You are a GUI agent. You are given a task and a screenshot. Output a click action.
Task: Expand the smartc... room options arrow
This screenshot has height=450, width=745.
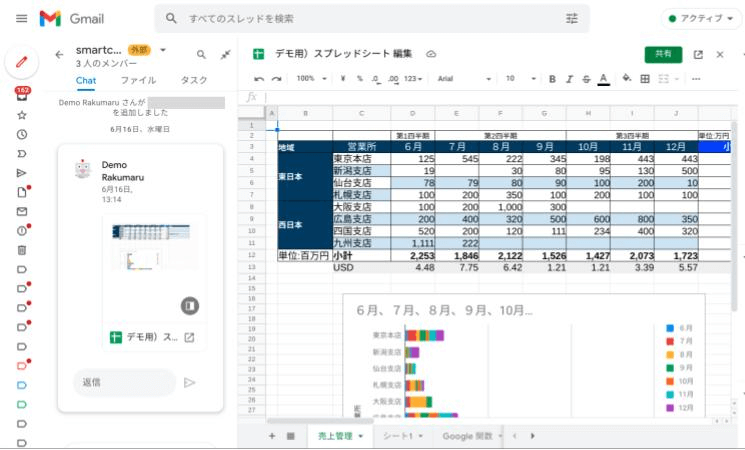coord(163,50)
